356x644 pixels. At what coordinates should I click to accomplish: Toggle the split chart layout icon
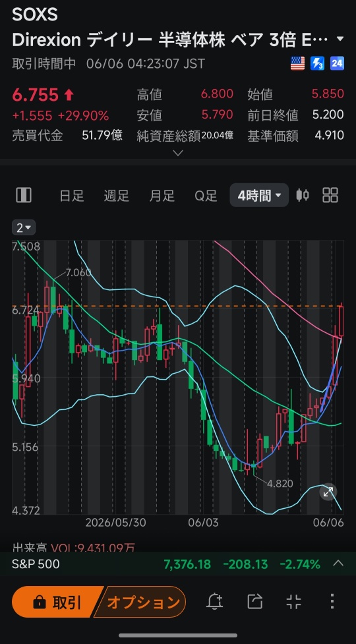[x=24, y=195]
